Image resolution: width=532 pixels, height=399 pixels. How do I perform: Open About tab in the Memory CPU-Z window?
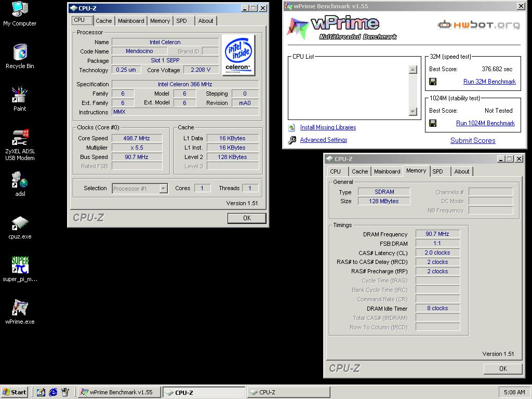(462, 171)
